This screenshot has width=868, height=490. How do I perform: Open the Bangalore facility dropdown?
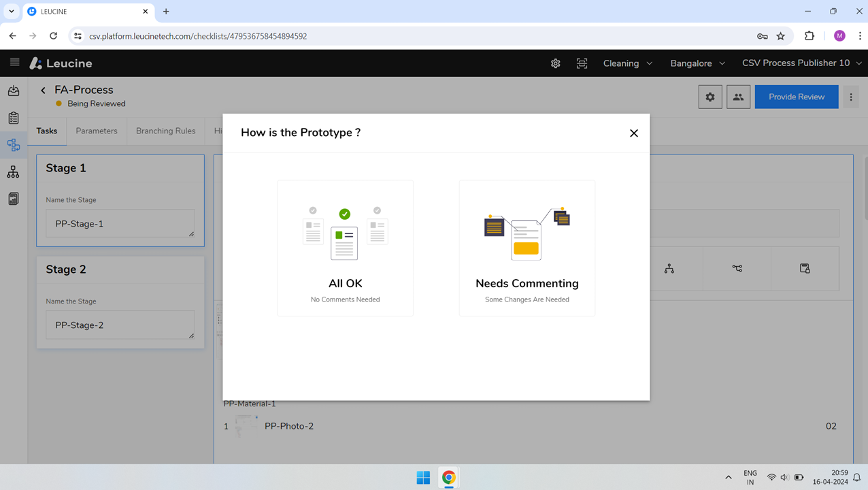pos(697,63)
